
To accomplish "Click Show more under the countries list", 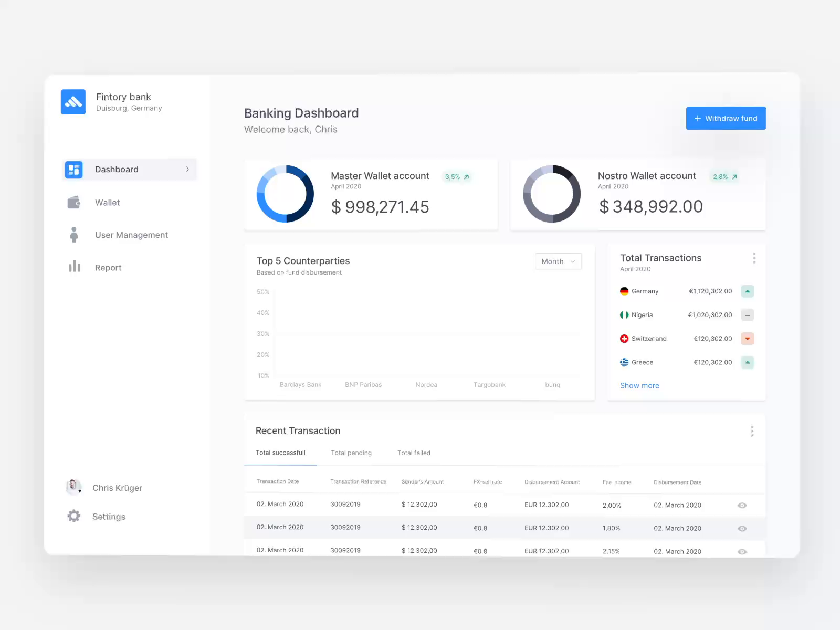I will click(639, 385).
